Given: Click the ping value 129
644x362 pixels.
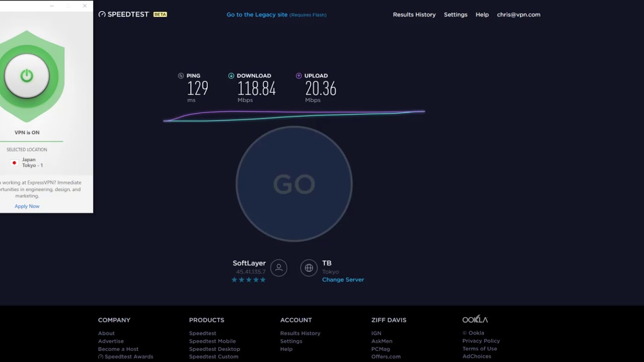Looking at the screenshot, I should (198, 89).
